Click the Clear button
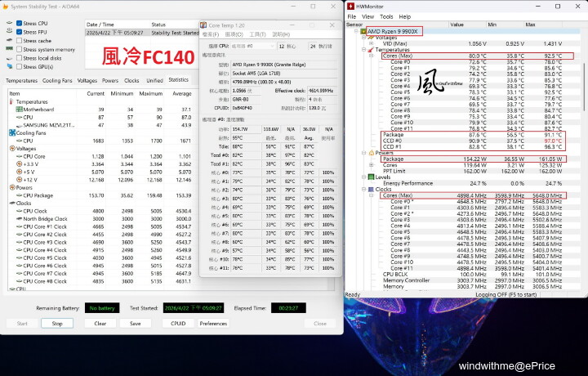The image size is (588, 376). pos(100,323)
